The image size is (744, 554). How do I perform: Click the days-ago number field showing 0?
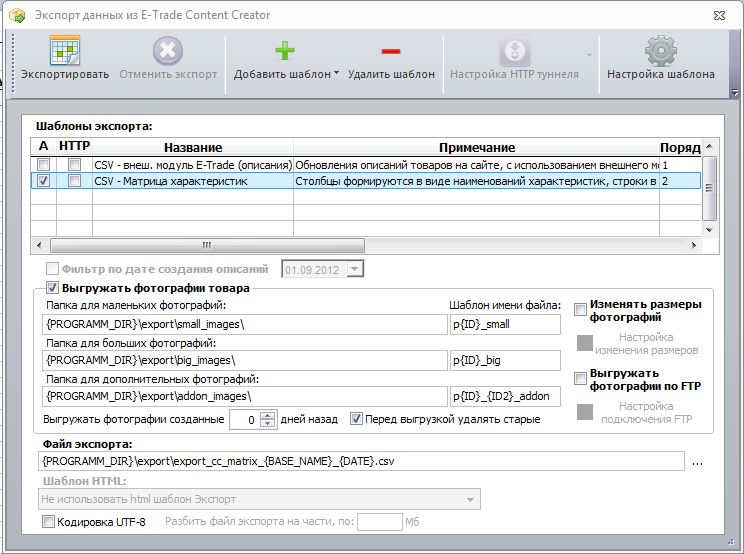[245, 419]
